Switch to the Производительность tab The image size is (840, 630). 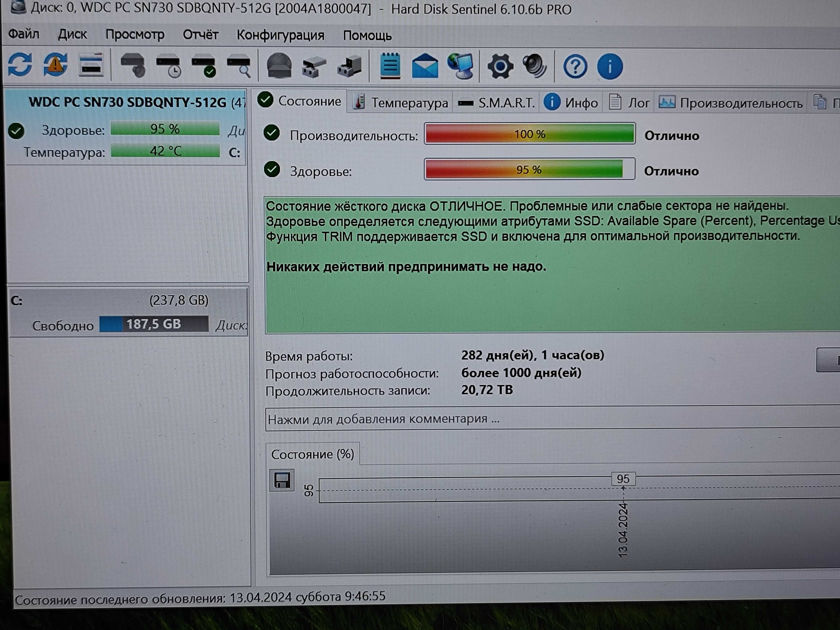[731, 103]
